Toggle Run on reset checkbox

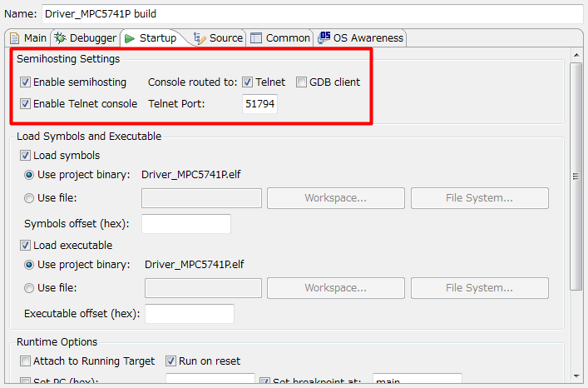coord(170,361)
